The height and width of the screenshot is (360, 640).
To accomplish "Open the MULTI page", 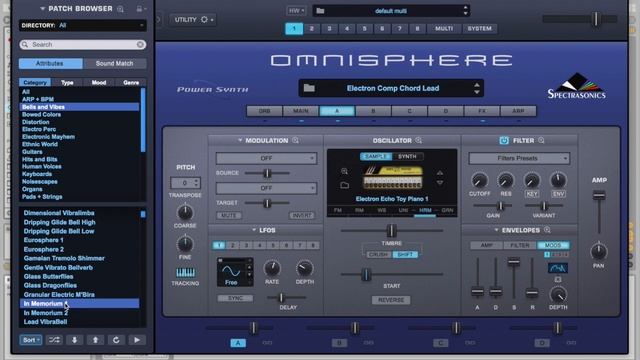I will click(x=444, y=29).
